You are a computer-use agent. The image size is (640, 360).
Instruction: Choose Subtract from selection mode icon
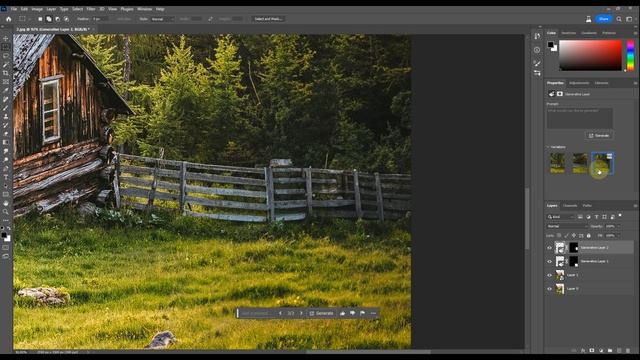58,19
